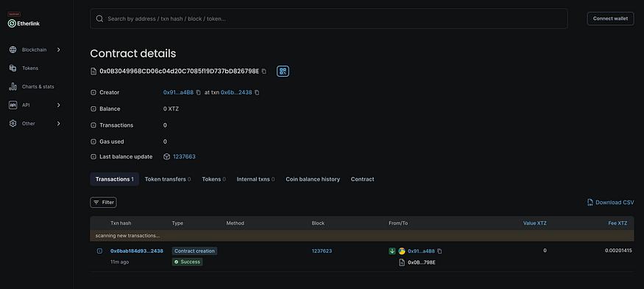Open transaction 0x6bab184d93...2438
Viewport: 644px width, 289px height.
click(x=137, y=251)
